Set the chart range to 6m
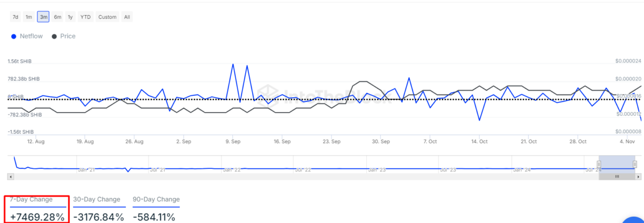Image resolution: width=644 pixels, height=223 pixels. 57,17
